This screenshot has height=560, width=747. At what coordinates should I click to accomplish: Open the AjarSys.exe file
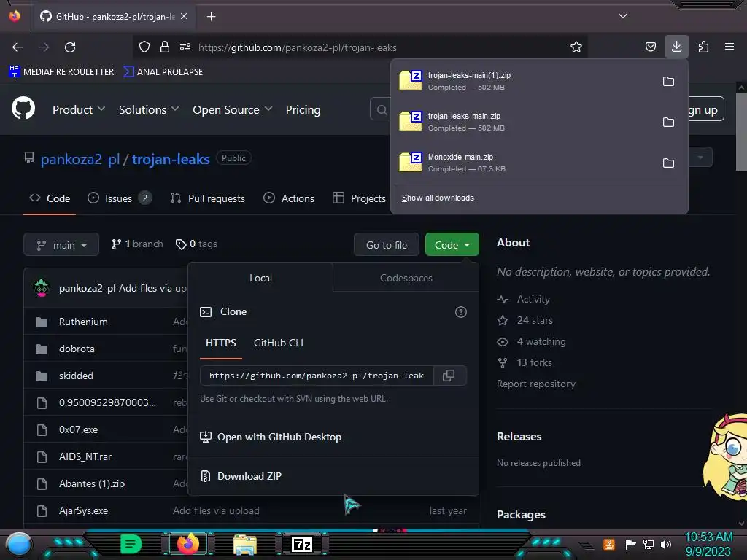[83, 510]
